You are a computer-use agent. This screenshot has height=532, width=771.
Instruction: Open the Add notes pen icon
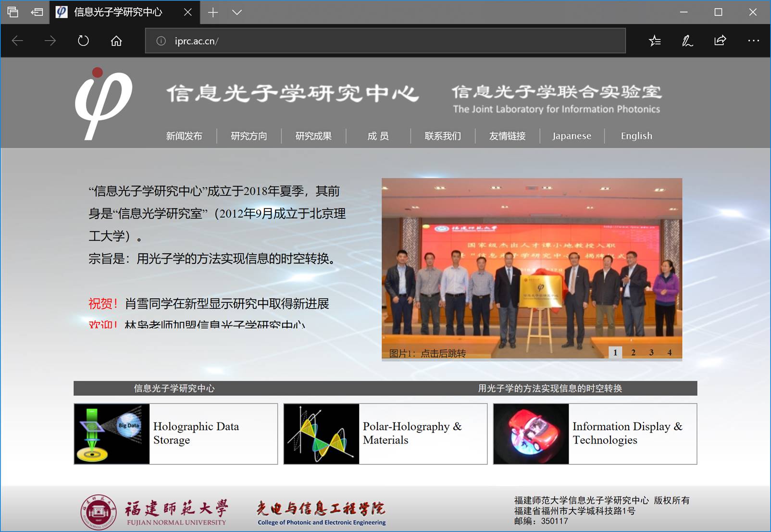click(x=687, y=41)
